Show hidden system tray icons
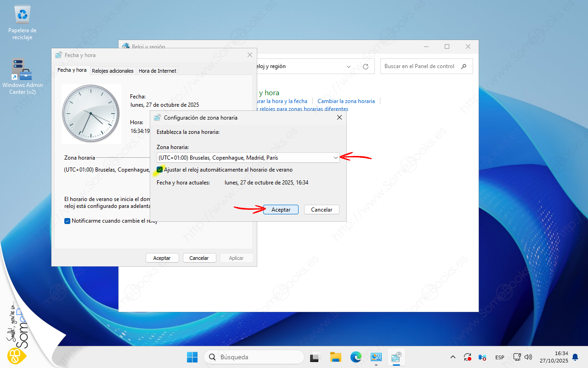 452,357
